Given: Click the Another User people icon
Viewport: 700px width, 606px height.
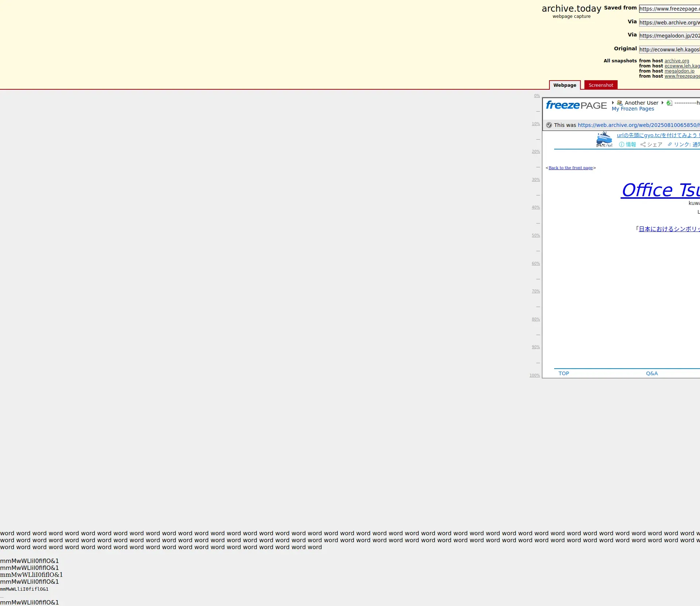Looking at the screenshot, I should [619, 103].
